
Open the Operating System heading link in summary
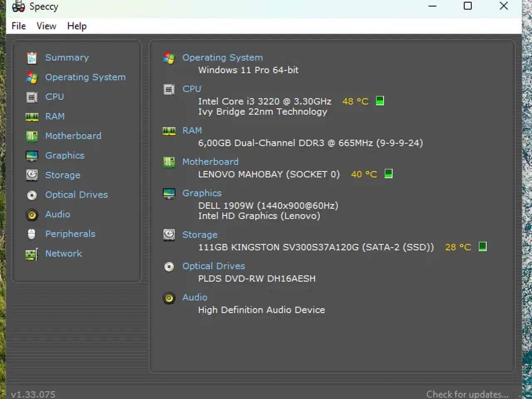[x=222, y=58]
